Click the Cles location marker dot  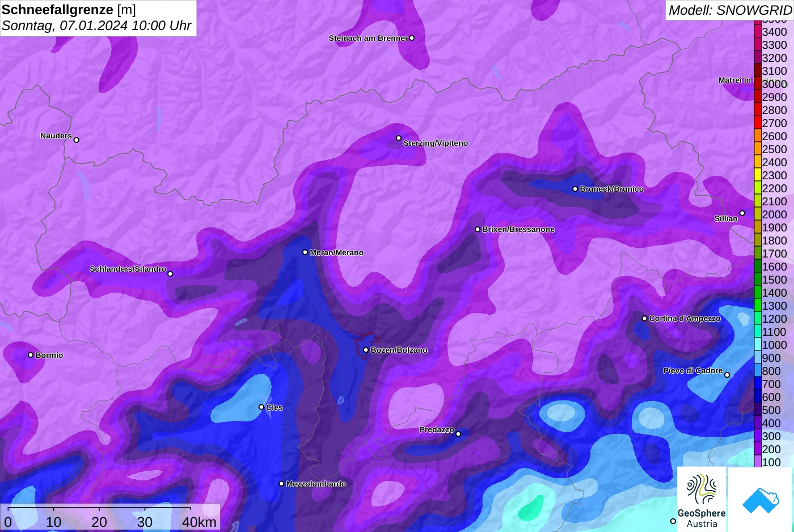261,407
